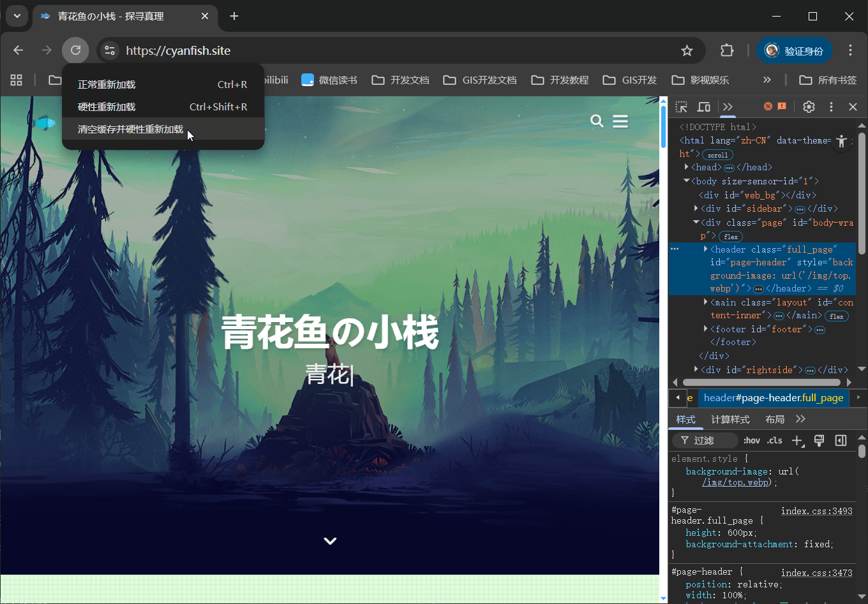Image resolution: width=868 pixels, height=604 pixels.
Task: Click the DevTools error count icon
Action: (768, 106)
